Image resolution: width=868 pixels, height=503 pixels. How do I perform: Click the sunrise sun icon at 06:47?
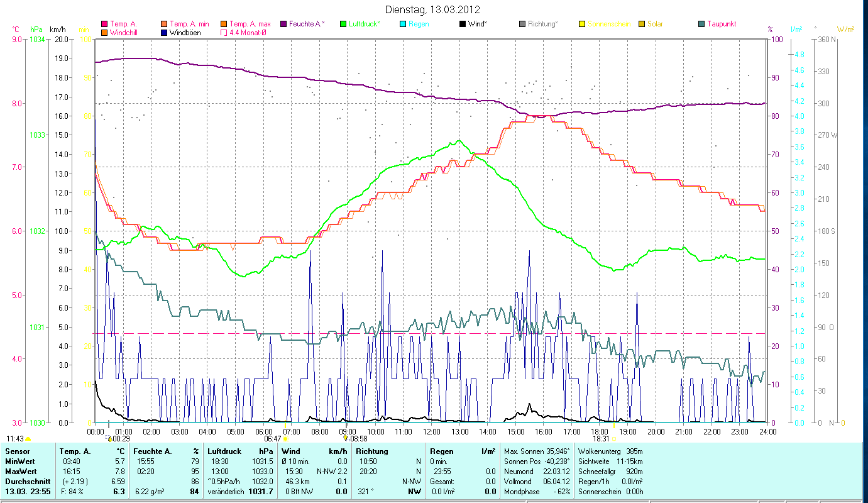pyautogui.click(x=286, y=439)
